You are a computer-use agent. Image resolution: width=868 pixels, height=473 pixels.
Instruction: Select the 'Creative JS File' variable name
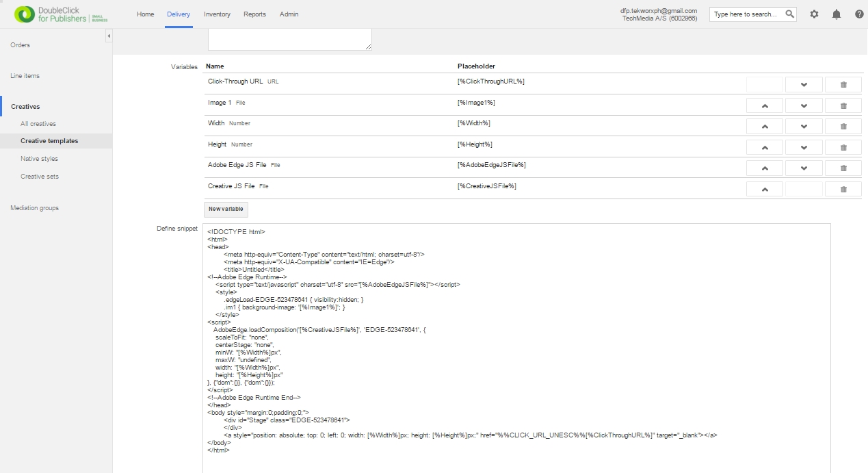click(x=231, y=186)
